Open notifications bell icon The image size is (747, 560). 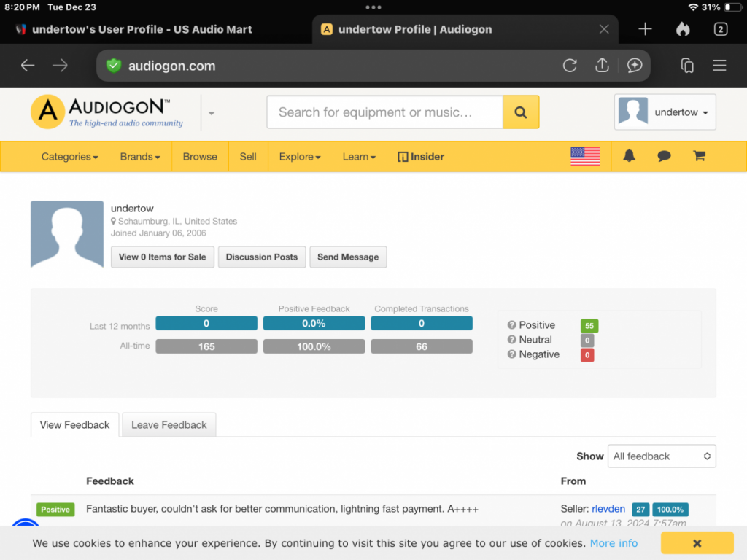click(x=629, y=156)
